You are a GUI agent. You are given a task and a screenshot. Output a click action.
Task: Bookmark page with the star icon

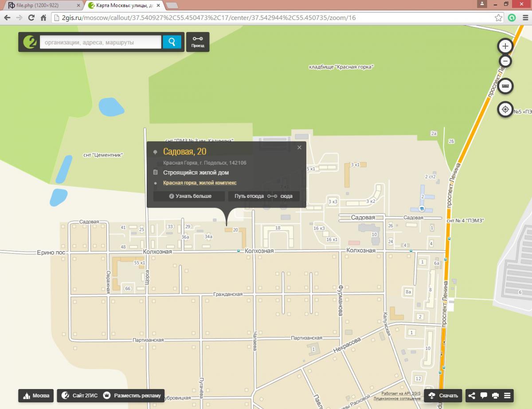[499, 18]
